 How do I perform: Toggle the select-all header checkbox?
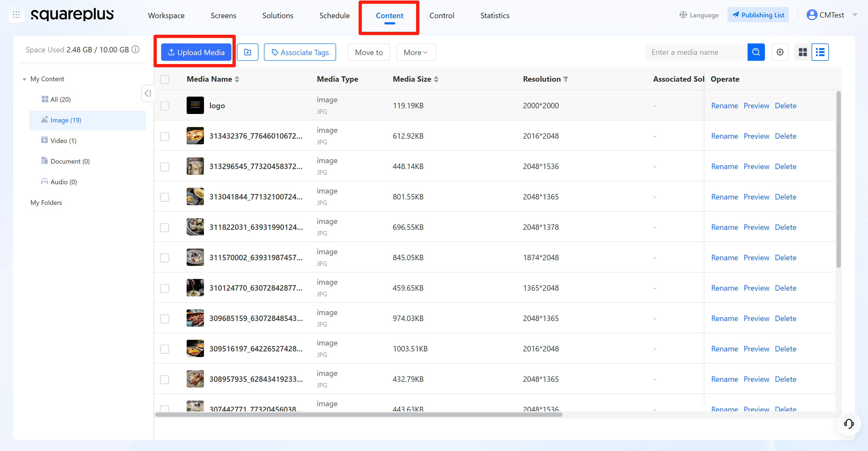(164, 79)
